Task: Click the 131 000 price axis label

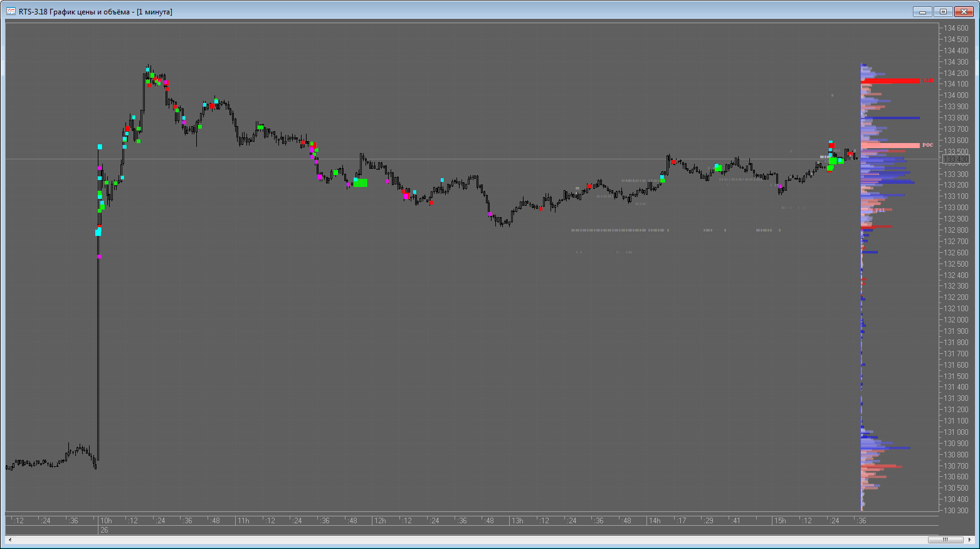Action: point(956,432)
